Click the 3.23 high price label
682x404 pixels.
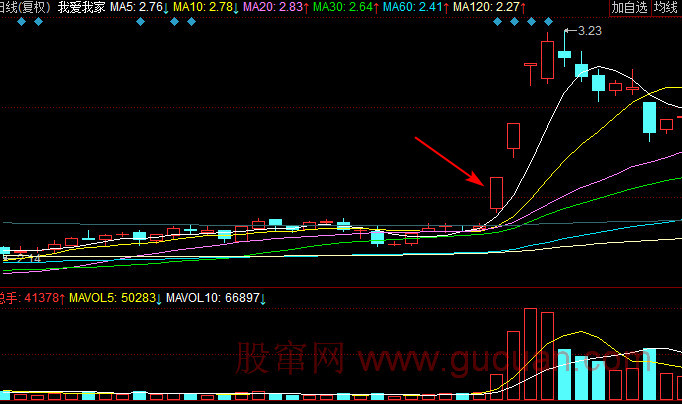(590, 31)
